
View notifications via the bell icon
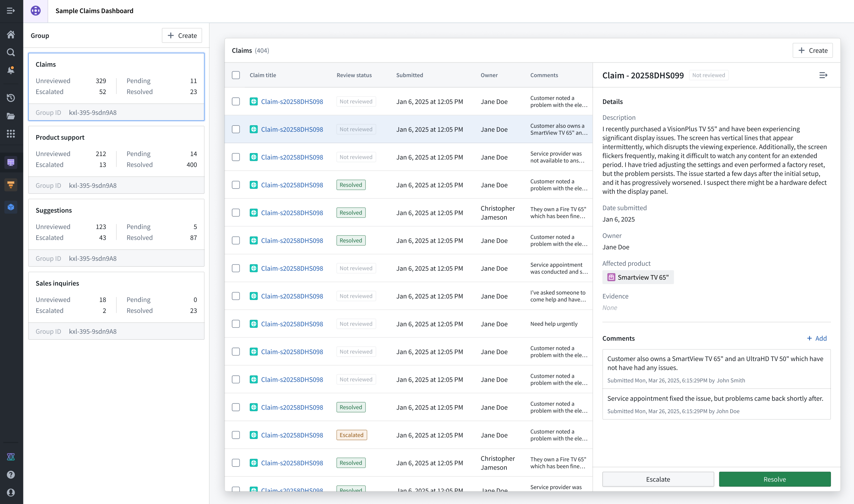(10, 70)
